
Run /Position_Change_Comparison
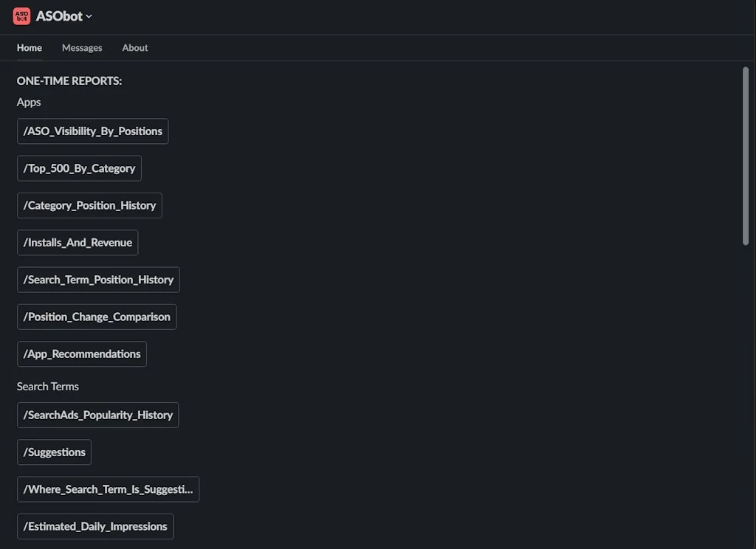[96, 317]
